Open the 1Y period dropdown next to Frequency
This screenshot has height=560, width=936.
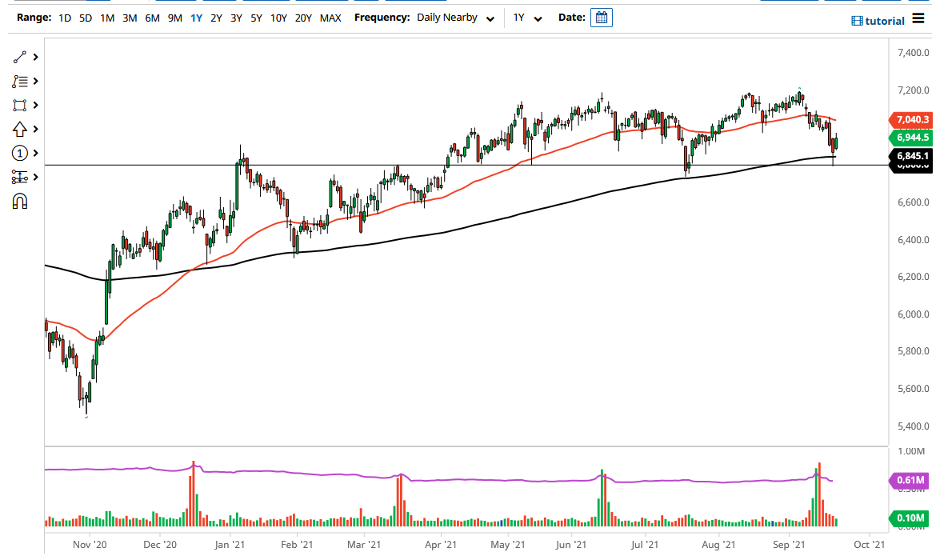click(524, 17)
